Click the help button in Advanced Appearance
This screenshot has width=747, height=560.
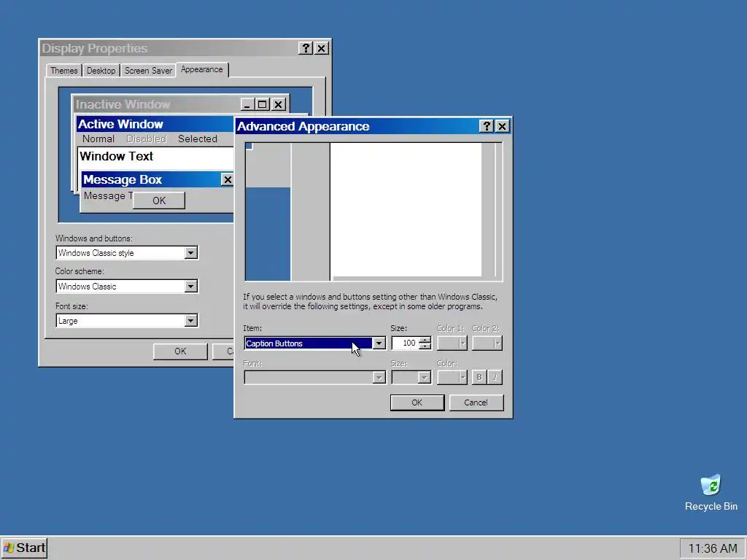click(x=487, y=126)
